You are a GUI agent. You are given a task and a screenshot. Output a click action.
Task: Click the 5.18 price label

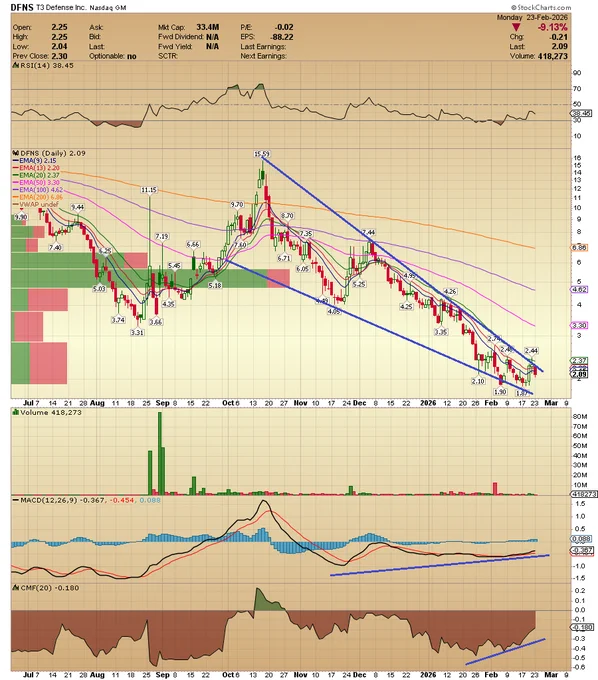215,285
